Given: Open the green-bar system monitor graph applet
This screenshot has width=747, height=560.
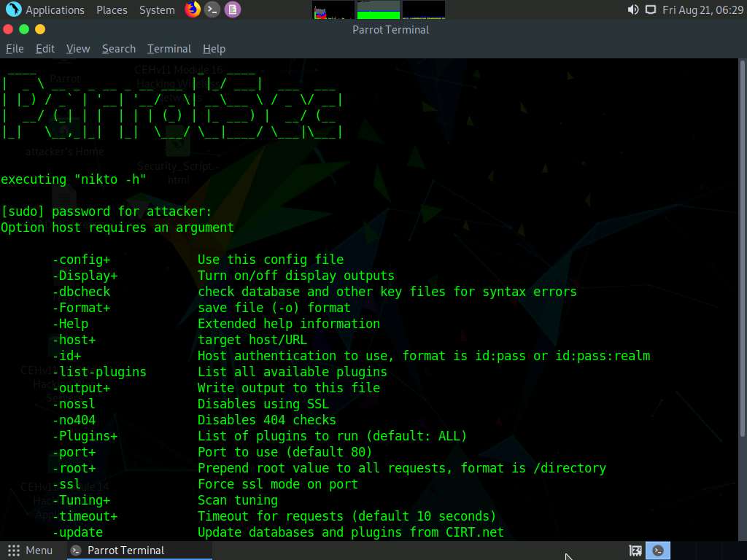Looking at the screenshot, I should coord(379,10).
